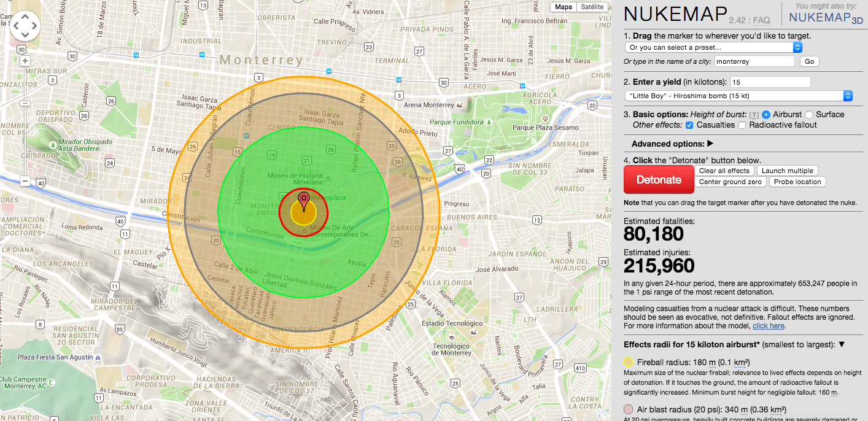Open the city preset dropdown

tap(713, 47)
